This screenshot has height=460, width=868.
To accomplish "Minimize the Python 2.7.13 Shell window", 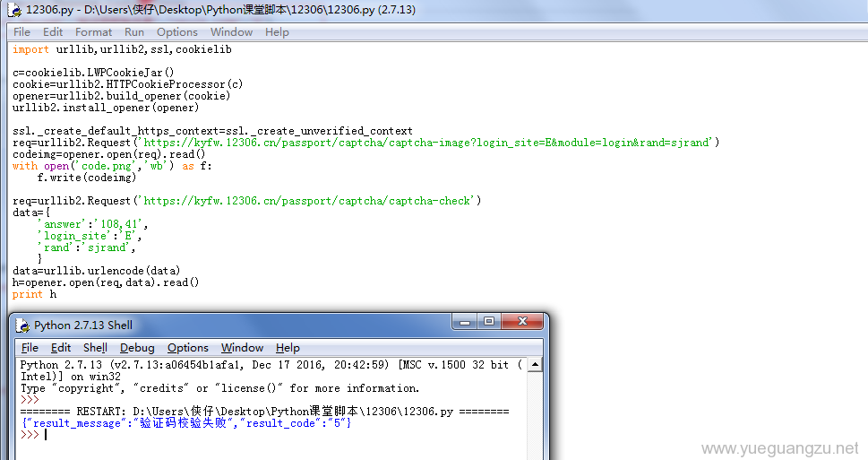I will coord(465,321).
